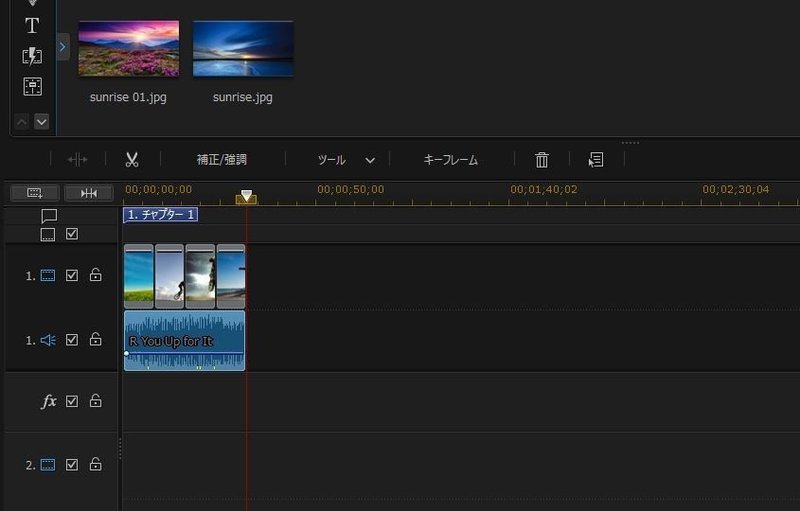Screen dimensions: 800x511
Task: Disable audio track 1 checkbox
Action: point(72,340)
